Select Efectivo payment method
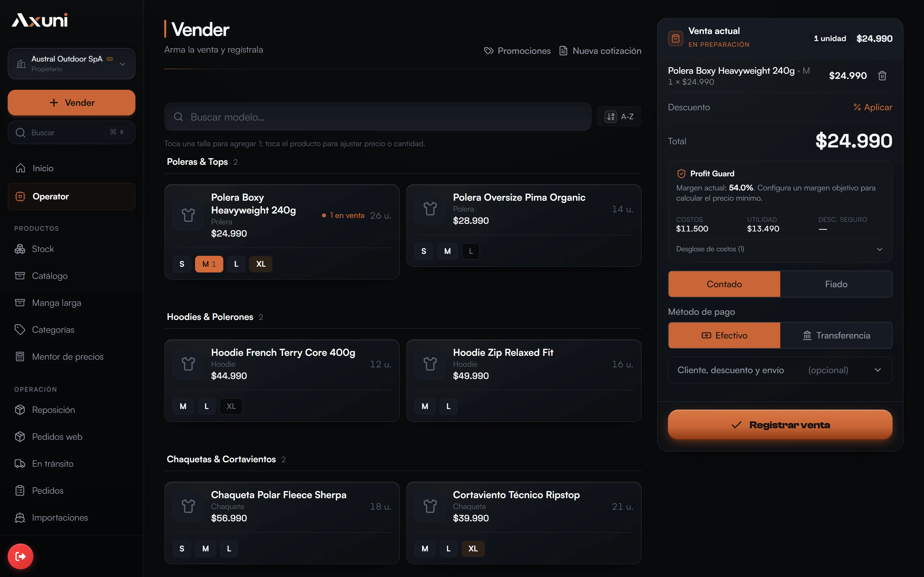The height and width of the screenshot is (577, 924). pos(724,335)
